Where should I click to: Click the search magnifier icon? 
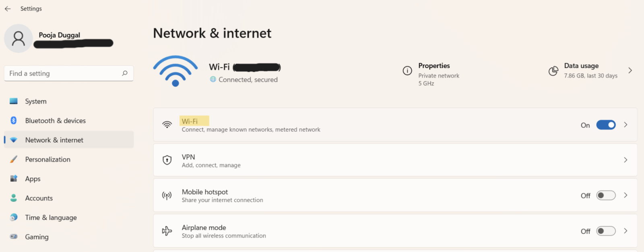coord(125,73)
